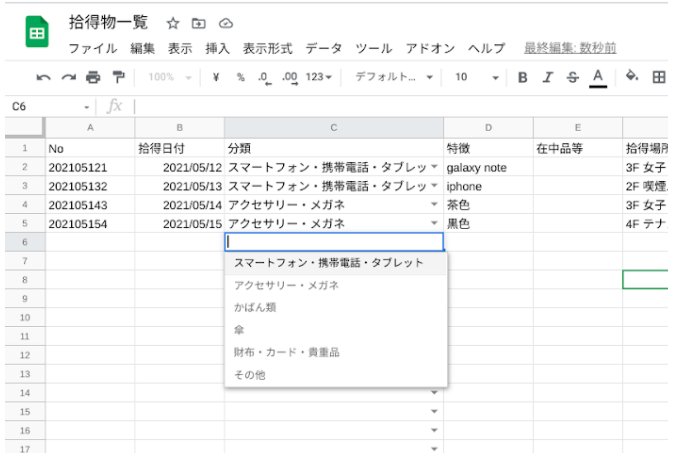This screenshot has height=455, width=674.
Task: Open dropdown arrow in cell C3
Action: (x=434, y=186)
